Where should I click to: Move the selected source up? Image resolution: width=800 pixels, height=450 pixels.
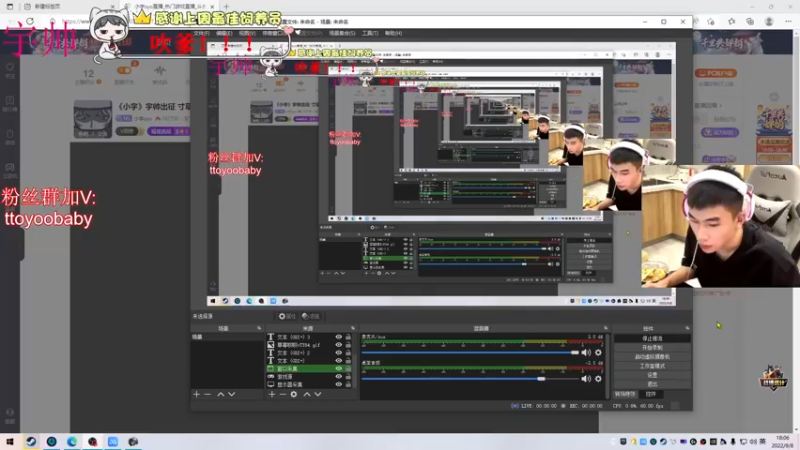307,394
